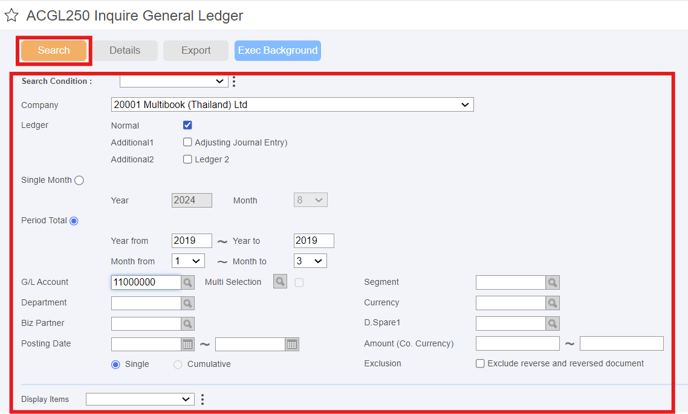Click the Currency input field
The height and width of the screenshot is (414, 688).
(511, 303)
